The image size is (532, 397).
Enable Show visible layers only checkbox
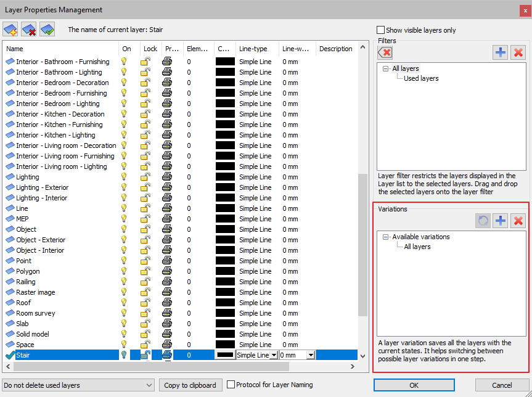point(381,30)
